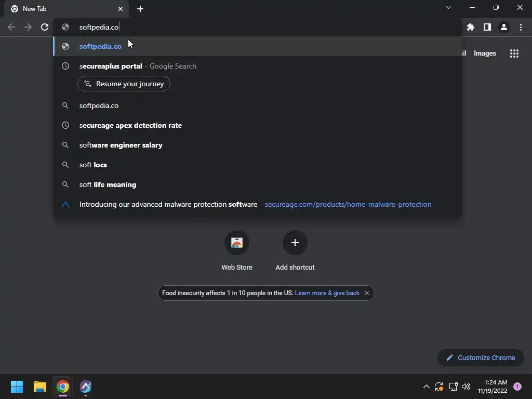The height and width of the screenshot is (399, 532).
Task: Click Learn more & give back link
Action: tap(327, 293)
